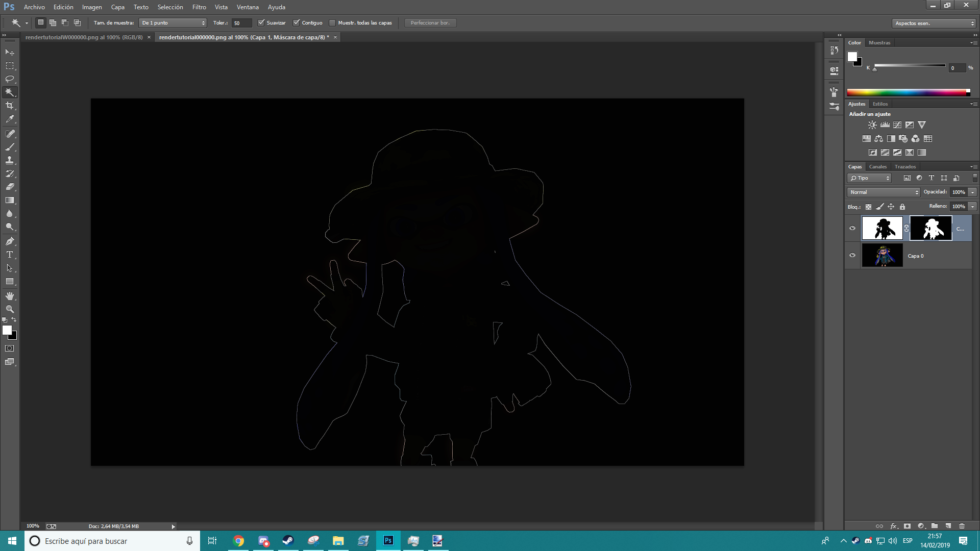Image resolution: width=980 pixels, height=551 pixels.
Task: Click the Toler. tolerance input field
Action: (241, 23)
